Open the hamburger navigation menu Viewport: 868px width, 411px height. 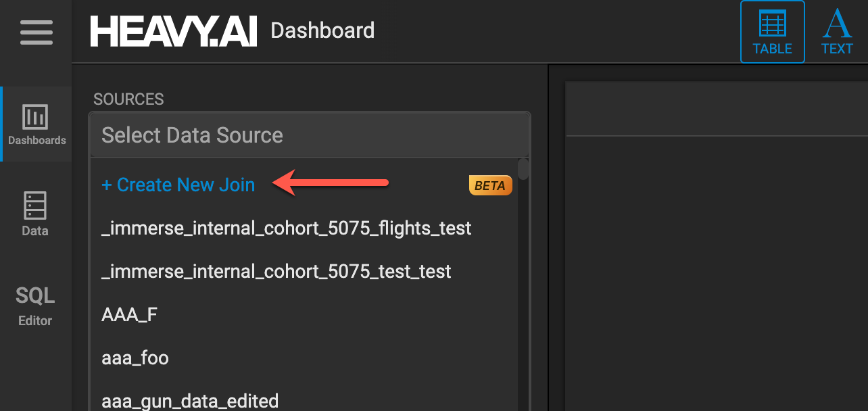coord(36,32)
